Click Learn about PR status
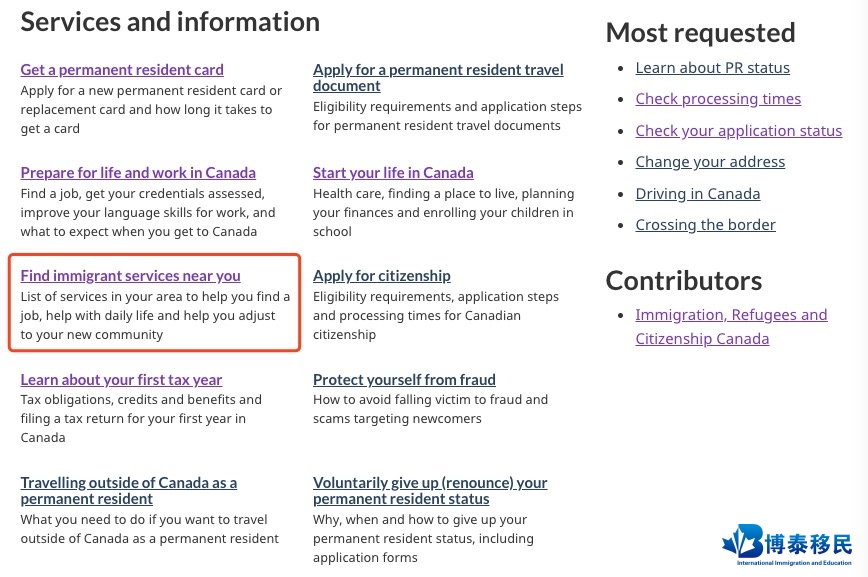This screenshot has height=577, width=868. 712,68
